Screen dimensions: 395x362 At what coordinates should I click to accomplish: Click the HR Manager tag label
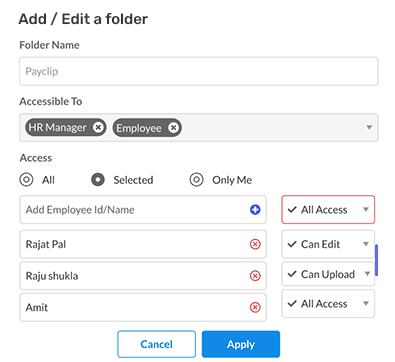coord(57,127)
